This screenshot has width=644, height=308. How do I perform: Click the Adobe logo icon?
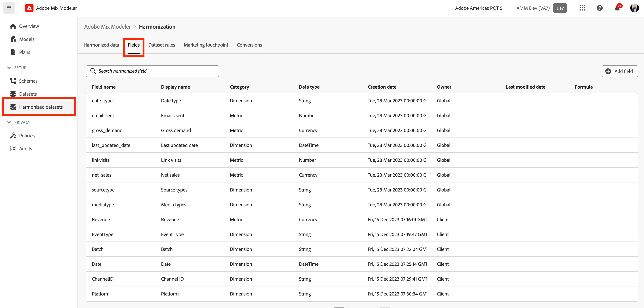pyautogui.click(x=29, y=8)
